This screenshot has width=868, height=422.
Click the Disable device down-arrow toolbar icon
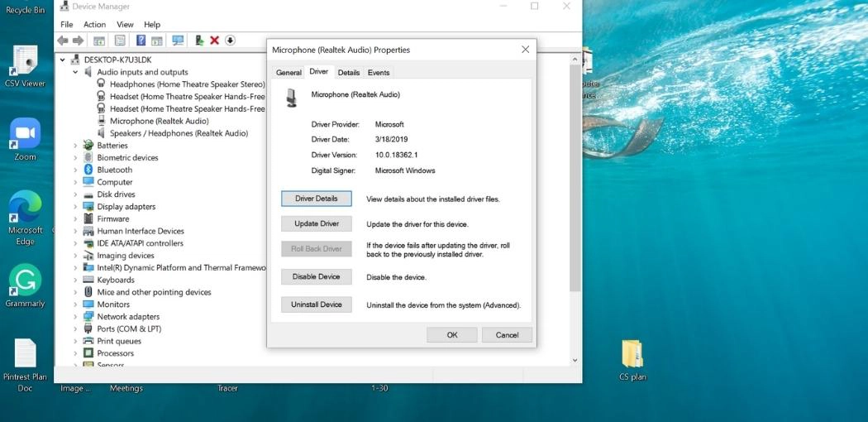tap(231, 41)
